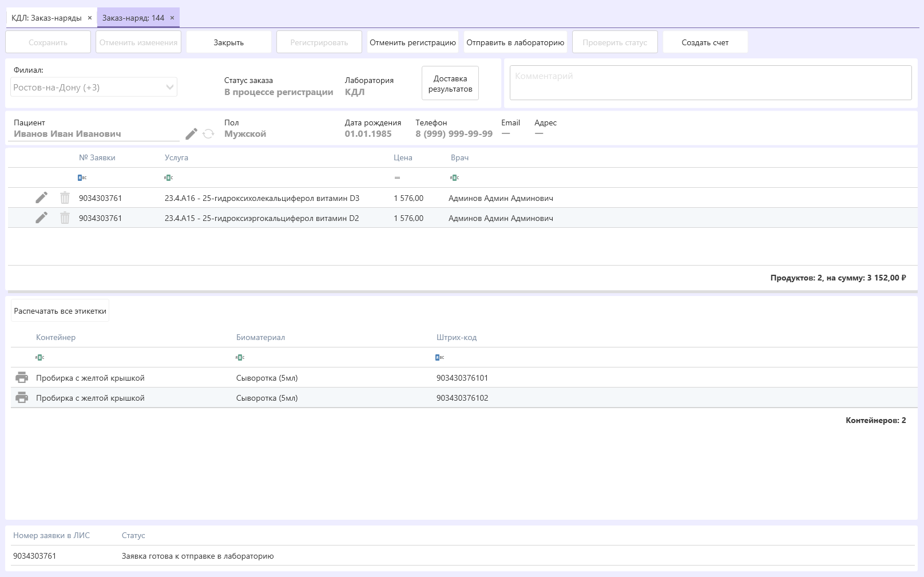This screenshot has height=577, width=924.
Task: Click the Регистрировать button
Action: [319, 42]
